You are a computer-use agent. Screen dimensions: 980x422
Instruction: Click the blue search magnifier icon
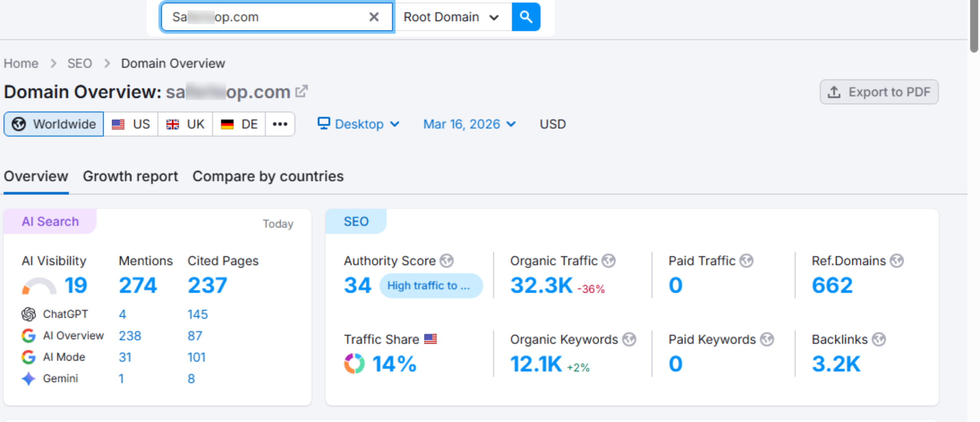[x=526, y=17]
